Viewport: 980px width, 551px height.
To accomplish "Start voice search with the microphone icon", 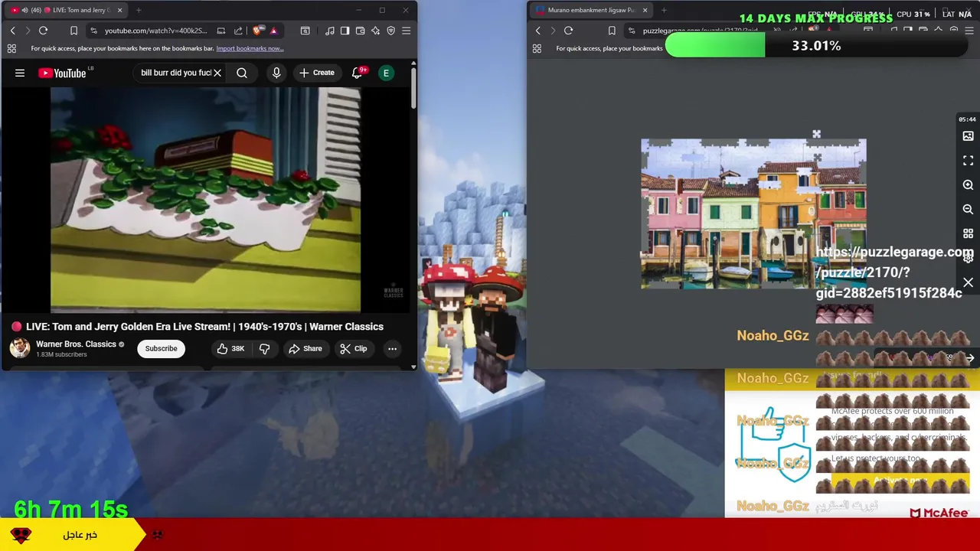I will click(276, 73).
